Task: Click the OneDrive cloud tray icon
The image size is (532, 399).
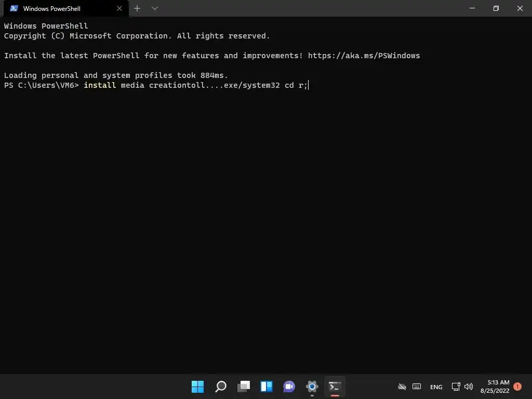Action: pos(402,387)
